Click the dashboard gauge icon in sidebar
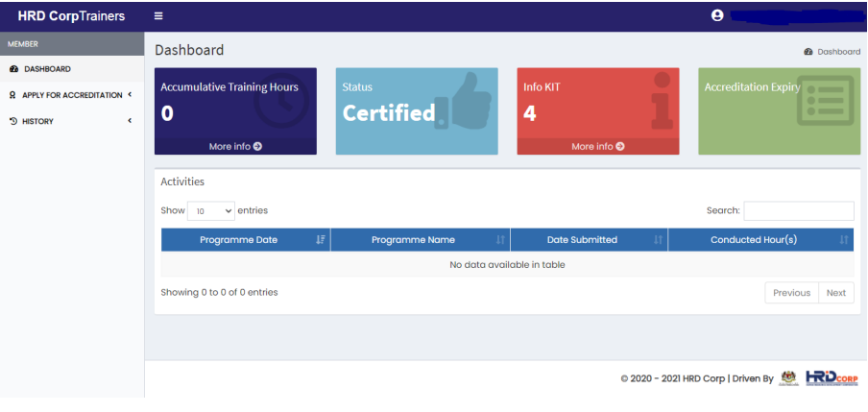This screenshot has height=412, width=868. tap(14, 69)
